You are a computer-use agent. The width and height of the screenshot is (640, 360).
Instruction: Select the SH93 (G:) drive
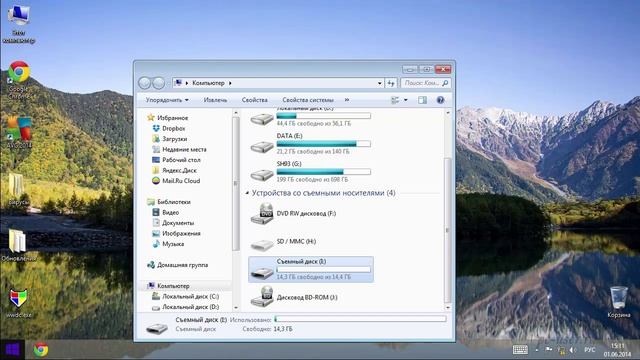[311, 171]
